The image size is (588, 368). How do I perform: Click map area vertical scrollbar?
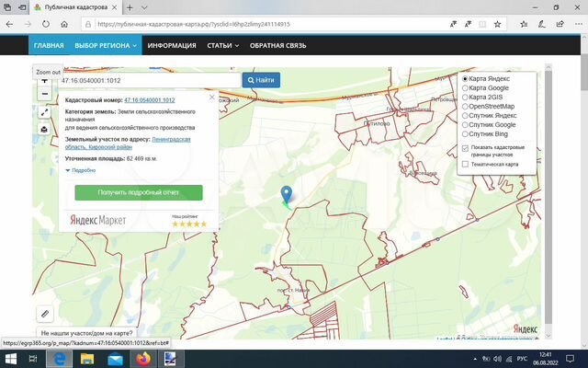click(548, 201)
